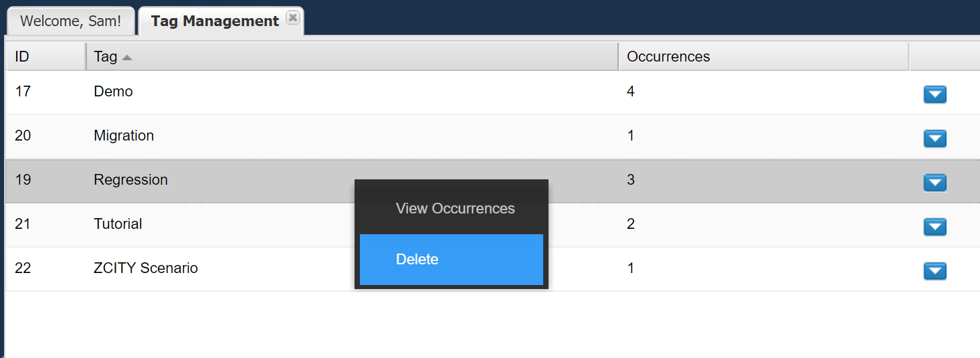Click ID 17 cell in the grid
This screenshot has height=358, width=980.
23,92
